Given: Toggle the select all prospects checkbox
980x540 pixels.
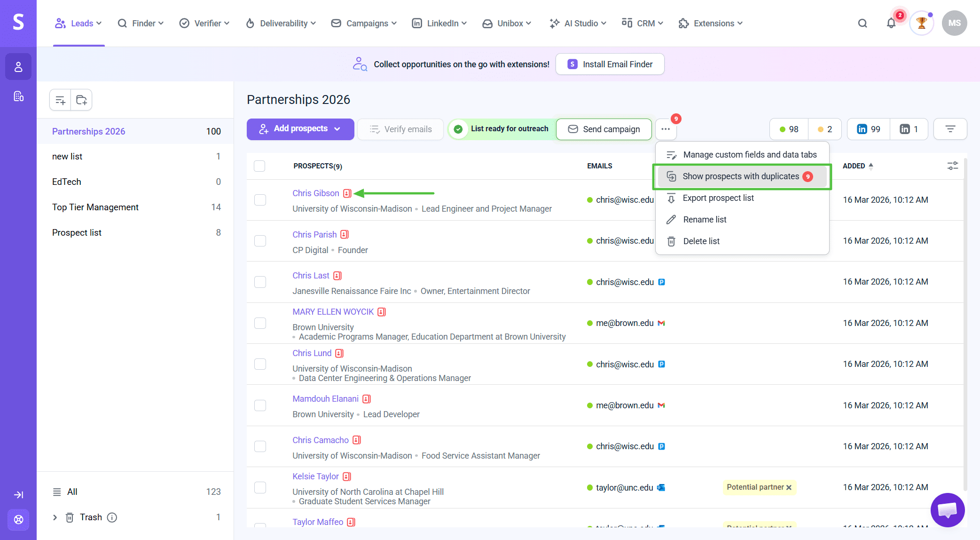Looking at the screenshot, I should [259, 166].
